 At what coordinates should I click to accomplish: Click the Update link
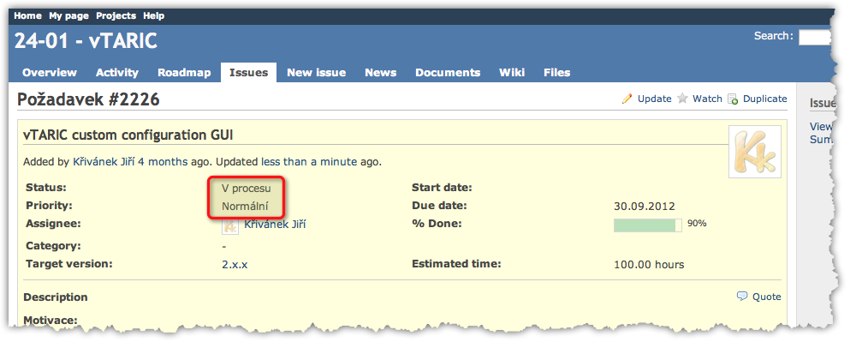click(x=654, y=99)
